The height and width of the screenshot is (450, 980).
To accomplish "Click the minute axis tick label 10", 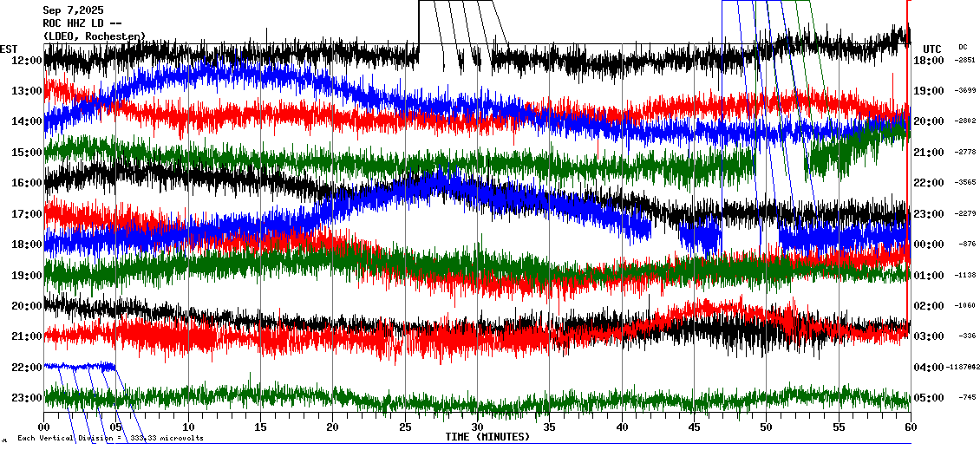I will [x=188, y=427].
